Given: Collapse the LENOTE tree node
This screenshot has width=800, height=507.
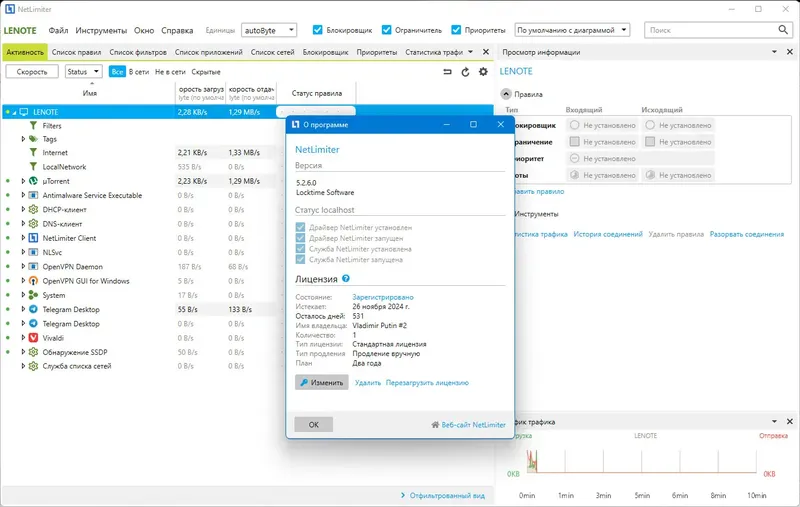Looking at the screenshot, I should pyautogui.click(x=14, y=112).
